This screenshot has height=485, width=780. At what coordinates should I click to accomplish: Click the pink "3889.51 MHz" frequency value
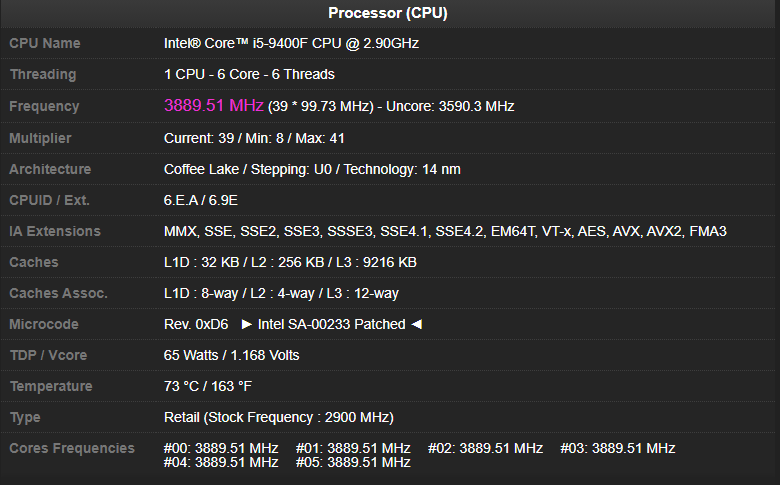point(213,105)
